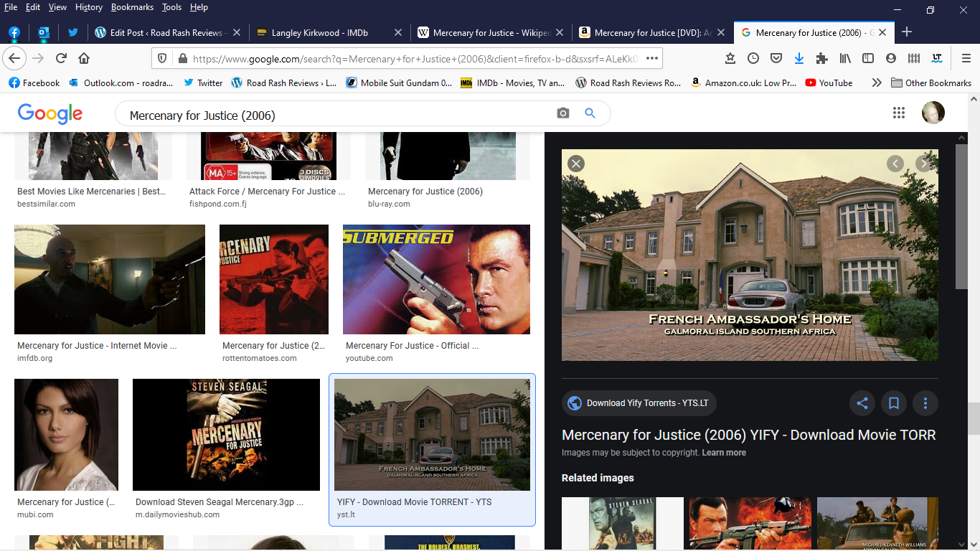Open page actions three-dot menu in URL bar
The height and width of the screenshot is (551, 980).
coord(651,58)
